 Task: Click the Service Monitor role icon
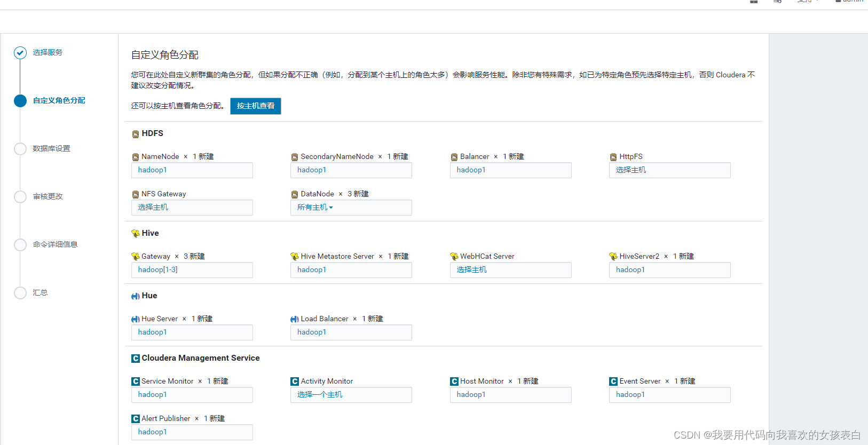point(136,382)
